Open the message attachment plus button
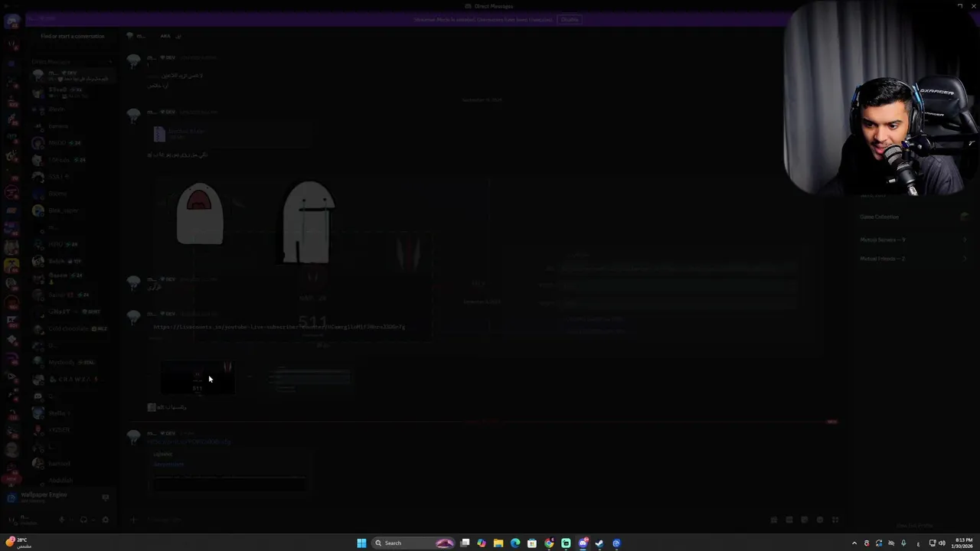980x551 pixels. [133, 520]
